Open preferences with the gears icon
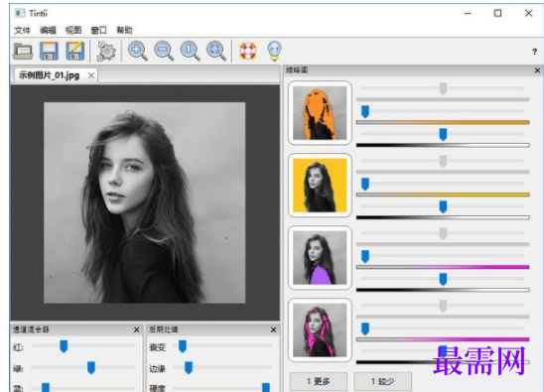 [x=106, y=51]
